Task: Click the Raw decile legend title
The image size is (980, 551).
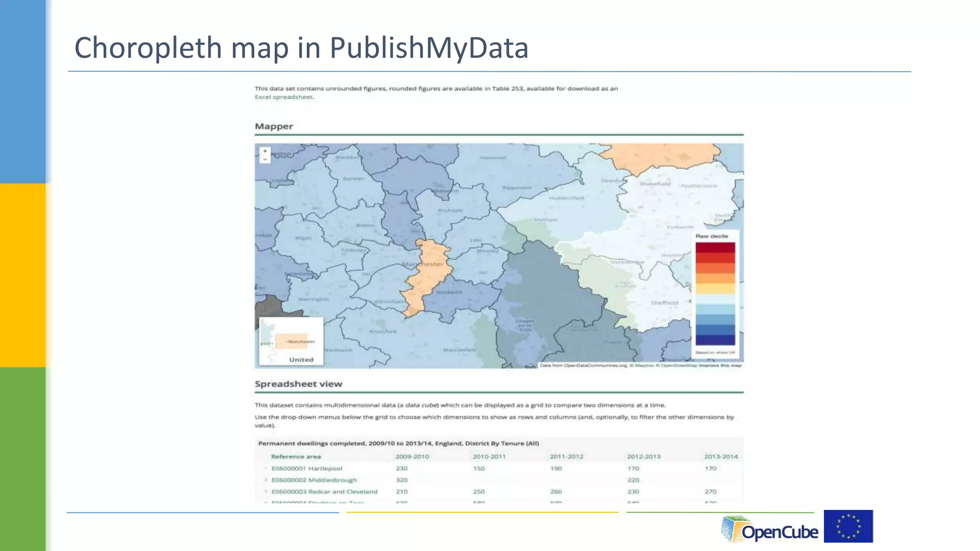Action: pyautogui.click(x=712, y=236)
